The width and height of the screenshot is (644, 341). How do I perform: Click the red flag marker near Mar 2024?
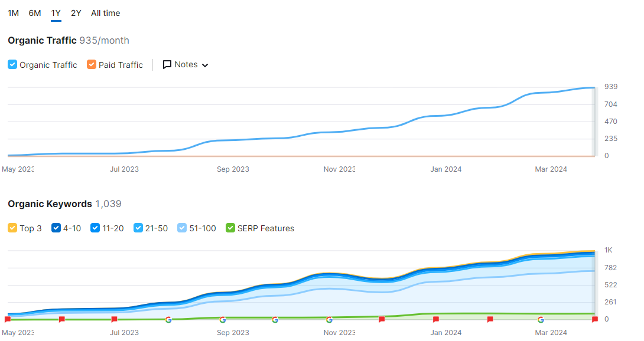pos(596,319)
